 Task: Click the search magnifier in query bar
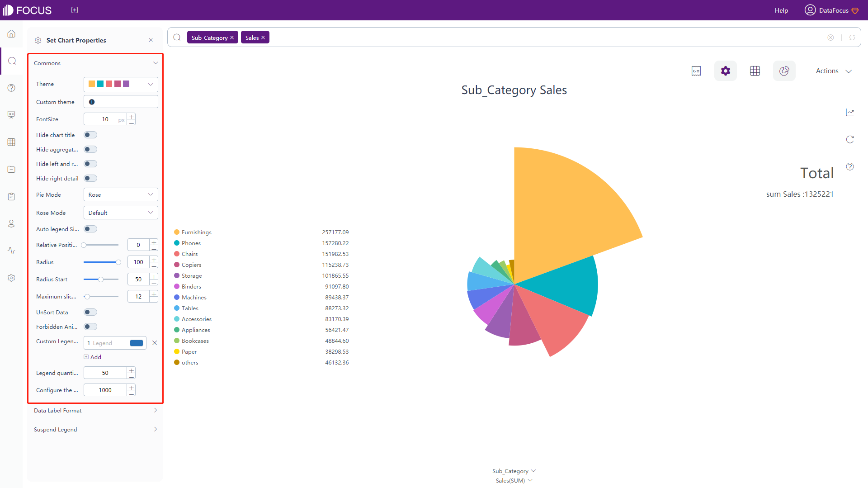coord(177,38)
